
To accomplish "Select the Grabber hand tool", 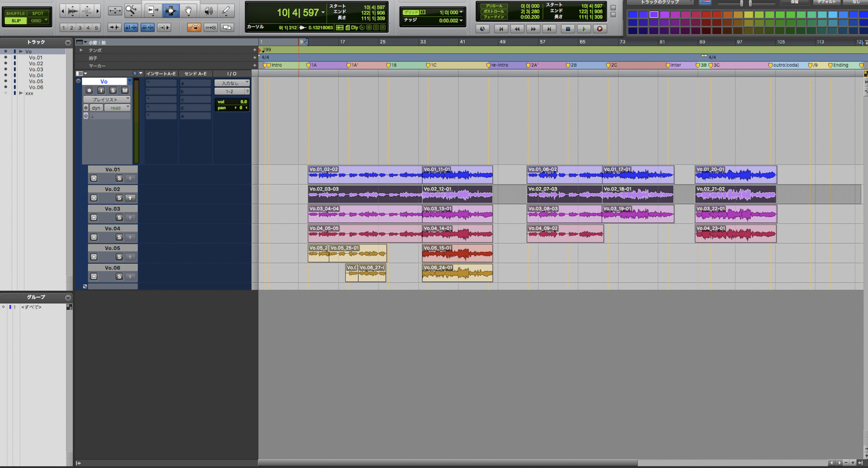I will click(x=189, y=11).
